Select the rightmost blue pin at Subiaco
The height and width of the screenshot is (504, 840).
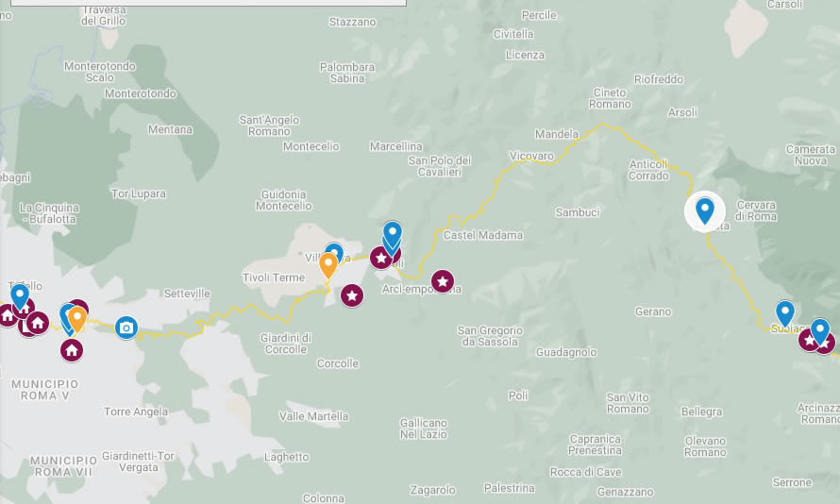pos(819,331)
